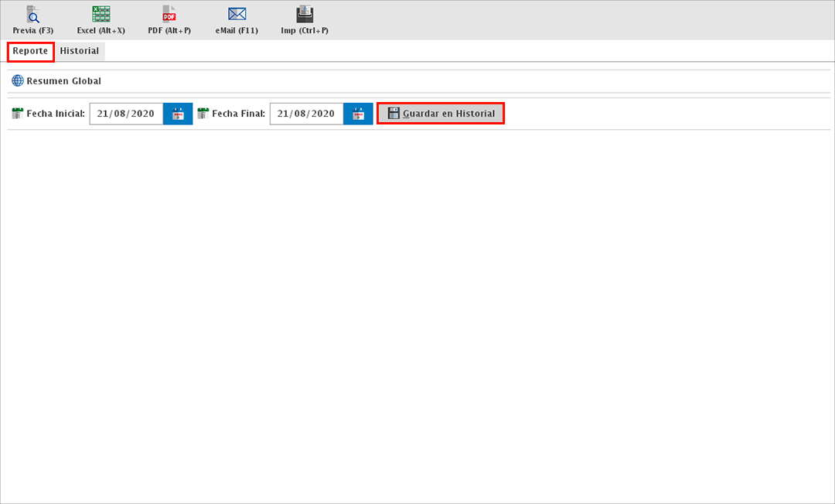Screen dimensions: 835x504
Task: Switch to the Historial tab
Action: click(80, 51)
